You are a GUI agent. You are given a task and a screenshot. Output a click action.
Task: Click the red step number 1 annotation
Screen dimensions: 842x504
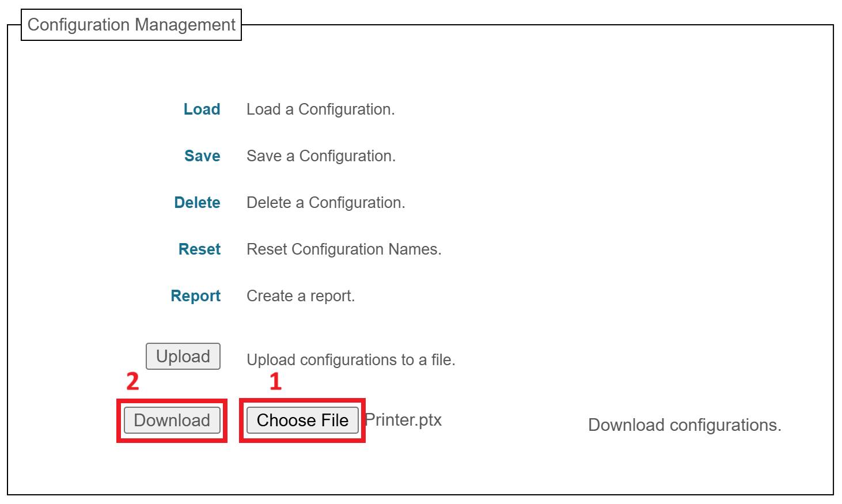[x=276, y=381]
